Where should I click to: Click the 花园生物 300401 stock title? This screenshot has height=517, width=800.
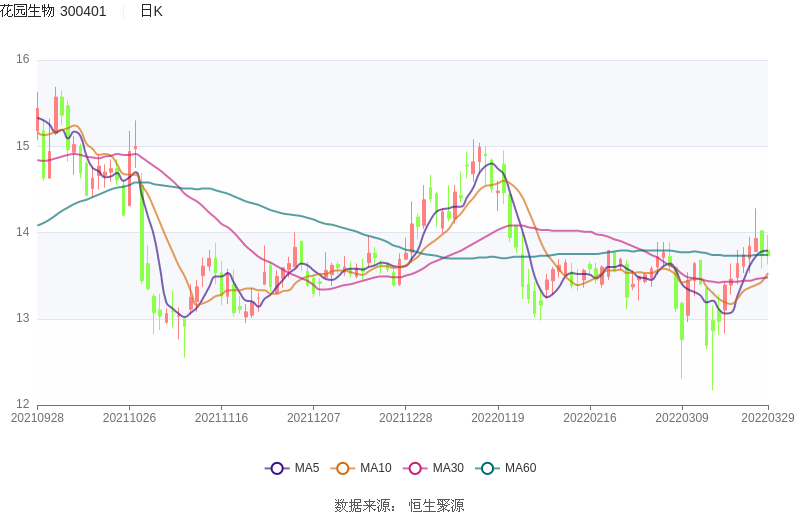(x=53, y=11)
